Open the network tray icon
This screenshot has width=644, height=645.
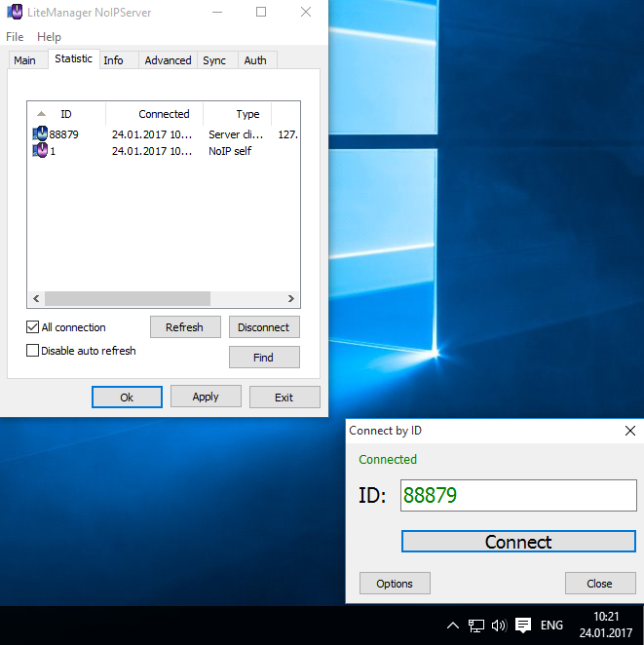click(x=476, y=626)
